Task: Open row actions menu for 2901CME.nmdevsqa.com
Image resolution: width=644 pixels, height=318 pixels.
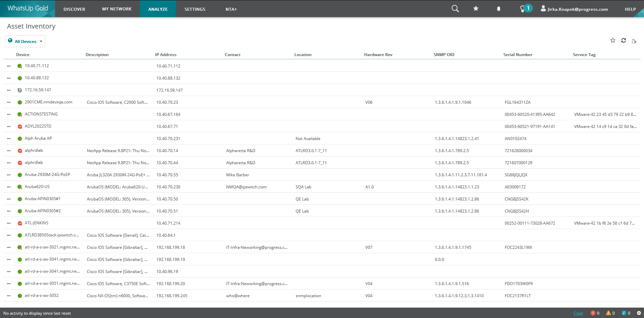Action: tap(9, 102)
